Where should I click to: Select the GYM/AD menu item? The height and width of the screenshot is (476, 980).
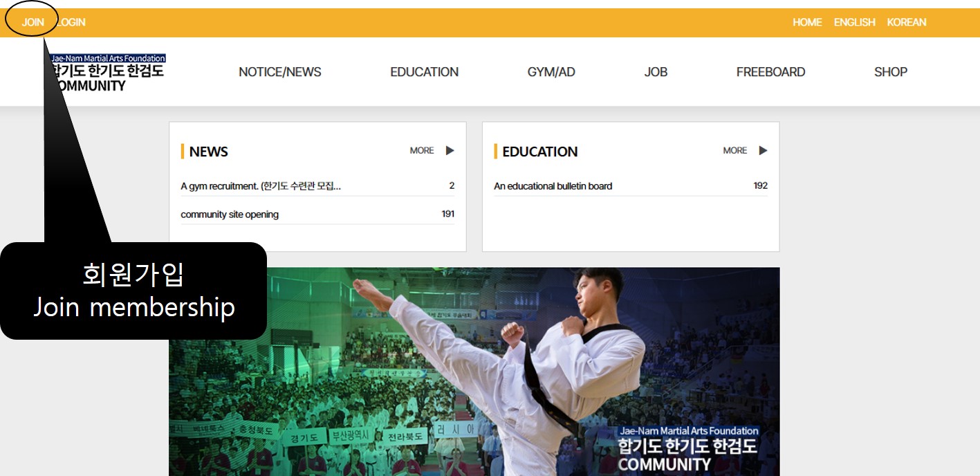(x=551, y=72)
